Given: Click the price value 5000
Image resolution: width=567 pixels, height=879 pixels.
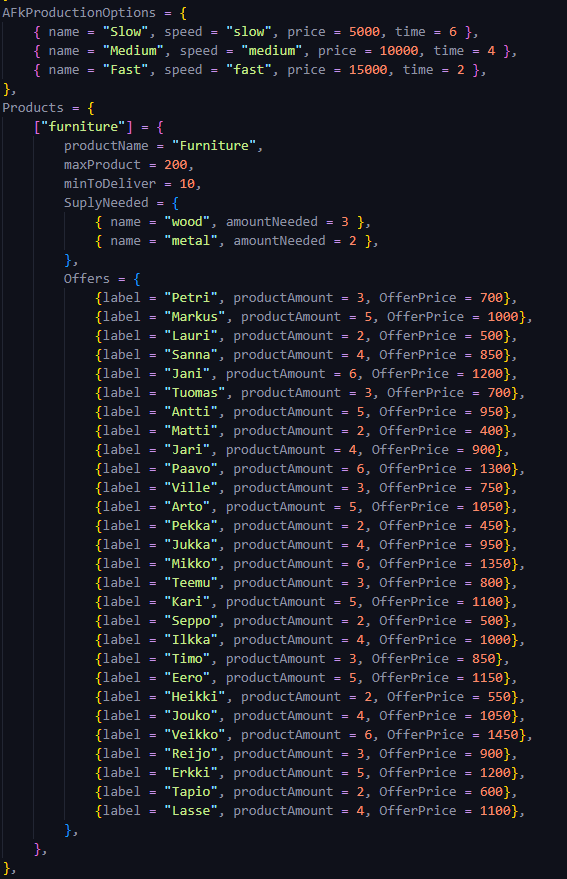Looking at the screenshot, I should (365, 31).
